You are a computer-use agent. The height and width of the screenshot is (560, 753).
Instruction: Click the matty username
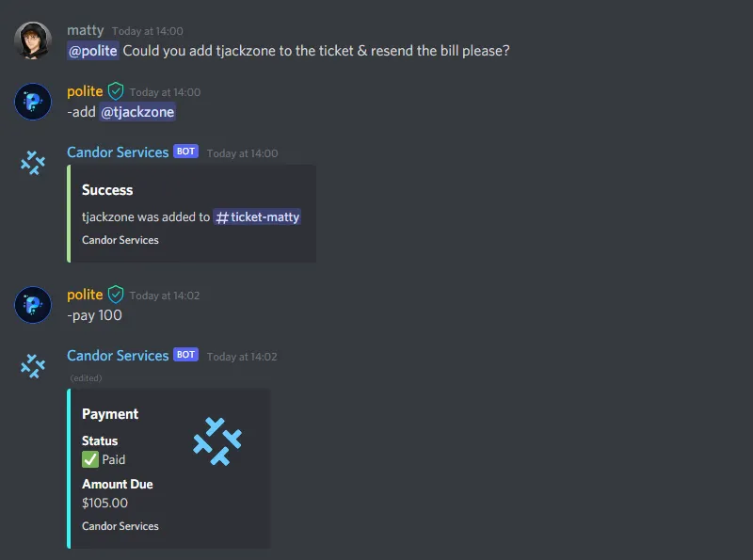pos(85,30)
